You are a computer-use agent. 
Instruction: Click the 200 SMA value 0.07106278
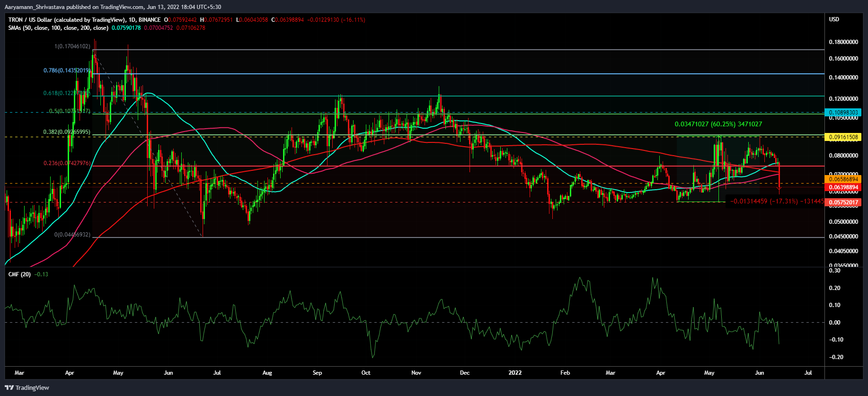point(191,28)
